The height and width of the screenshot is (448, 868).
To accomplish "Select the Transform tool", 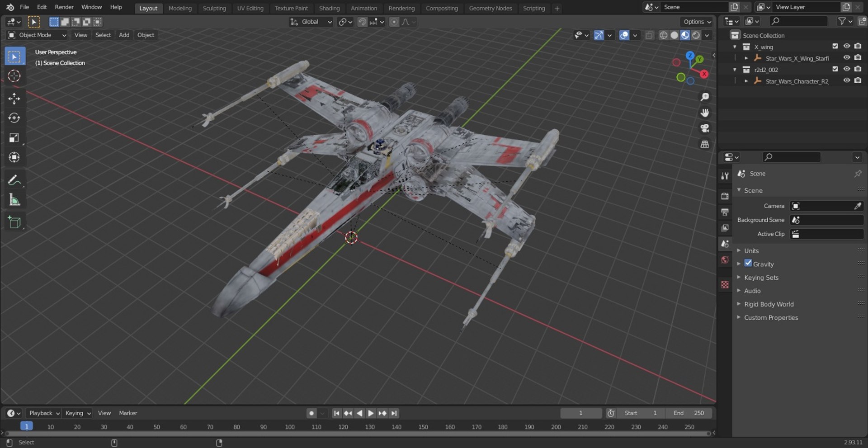I will (14, 157).
